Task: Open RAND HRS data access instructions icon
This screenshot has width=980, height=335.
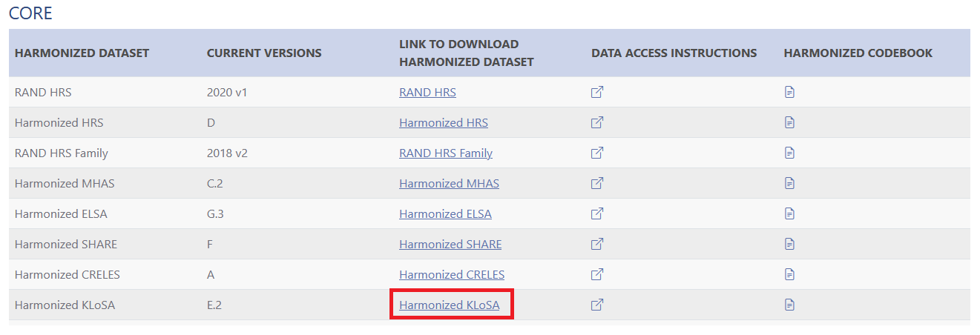Action: click(x=597, y=93)
